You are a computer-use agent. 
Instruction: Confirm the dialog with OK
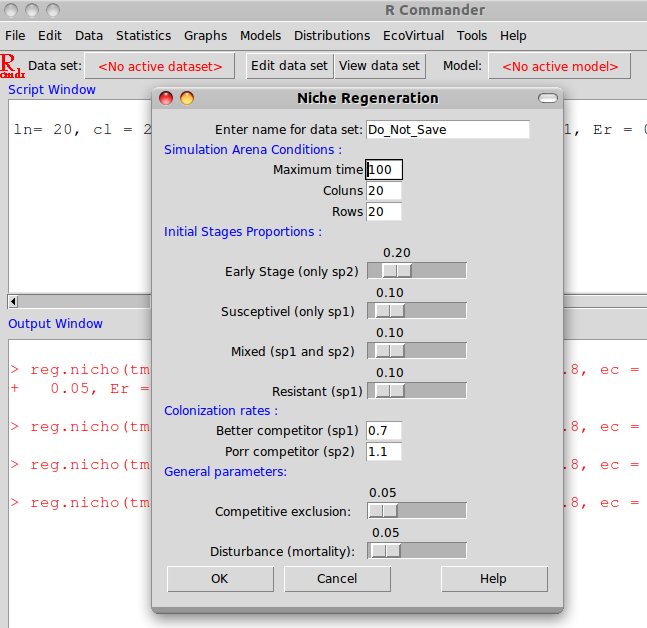coord(220,578)
